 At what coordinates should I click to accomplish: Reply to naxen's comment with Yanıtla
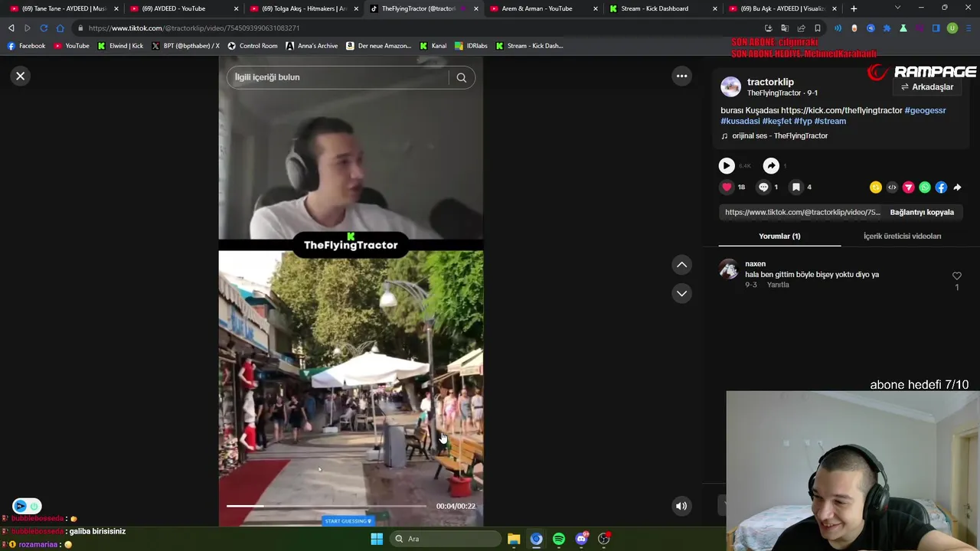pos(778,285)
